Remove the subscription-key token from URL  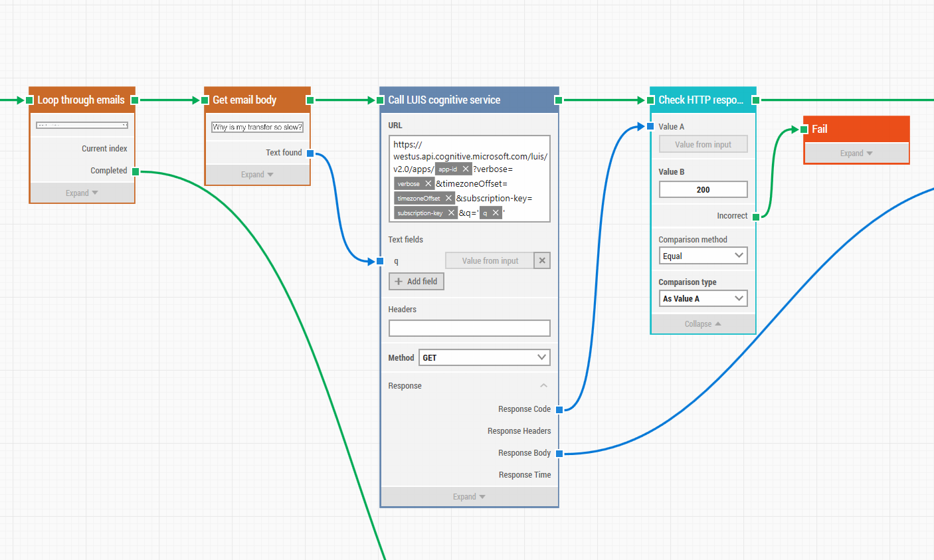451,213
